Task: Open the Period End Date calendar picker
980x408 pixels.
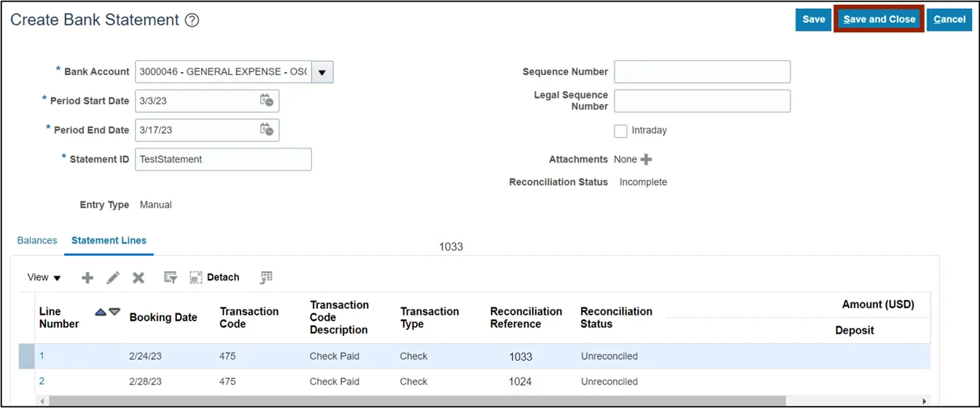Action: [x=267, y=130]
